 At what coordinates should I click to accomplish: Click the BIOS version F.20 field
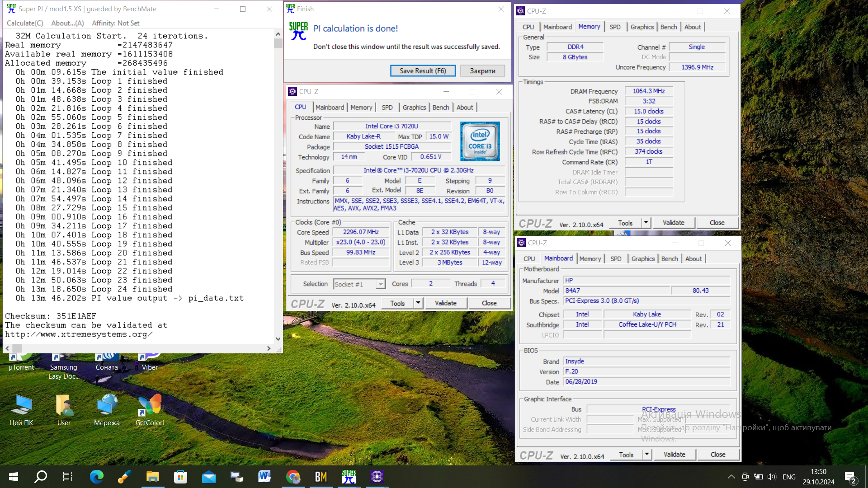pos(646,371)
